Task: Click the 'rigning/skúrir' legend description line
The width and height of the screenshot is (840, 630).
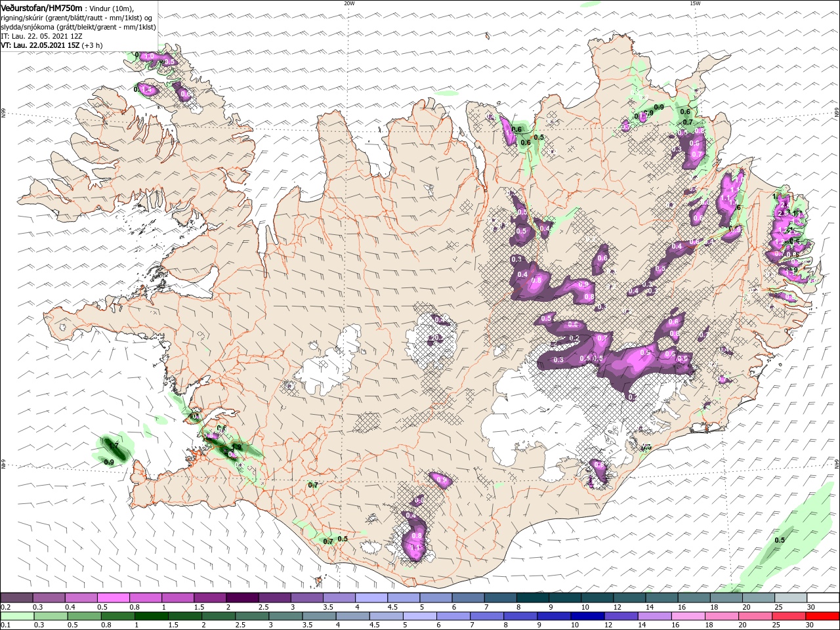Action: 77,17
